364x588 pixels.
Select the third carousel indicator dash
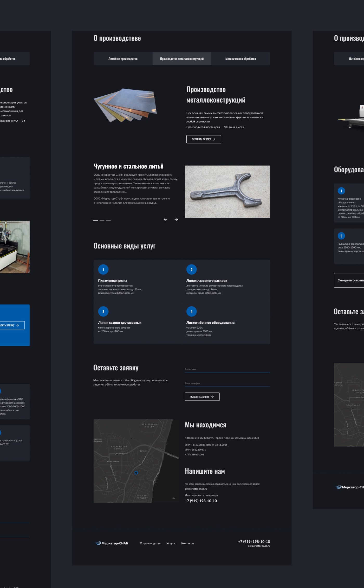[108, 220]
